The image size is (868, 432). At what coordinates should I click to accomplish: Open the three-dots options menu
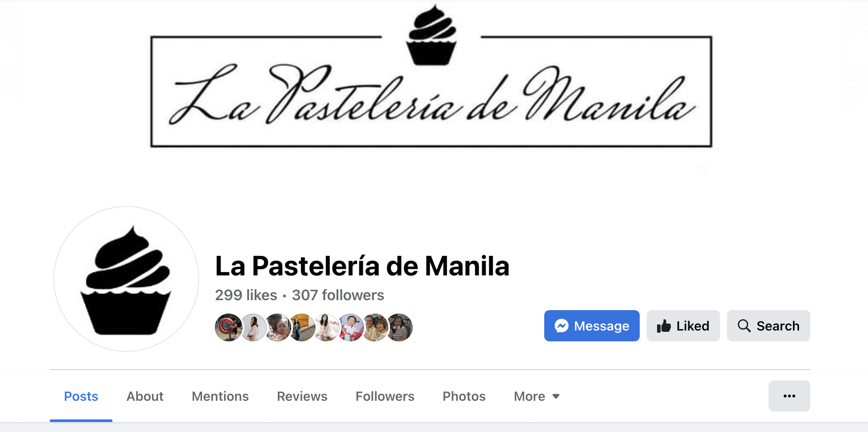pos(789,396)
